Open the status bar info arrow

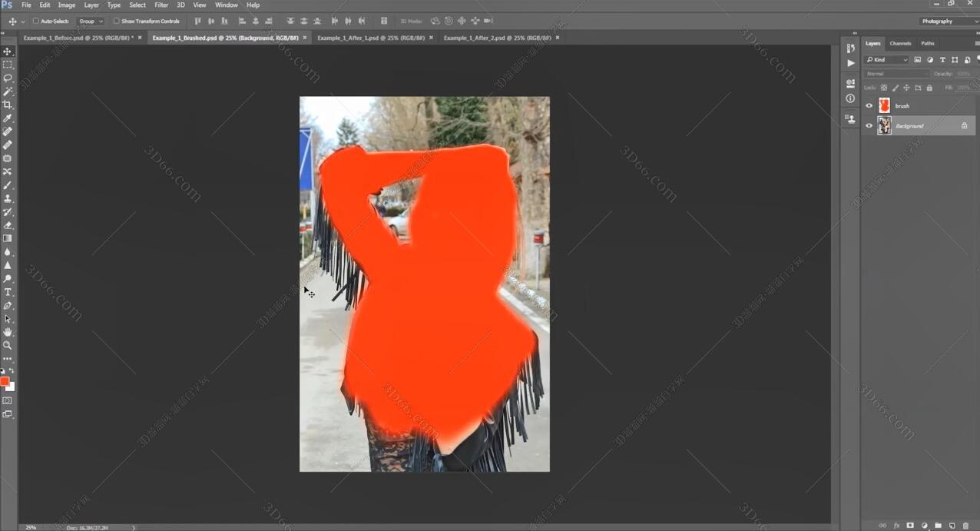click(134, 528)
